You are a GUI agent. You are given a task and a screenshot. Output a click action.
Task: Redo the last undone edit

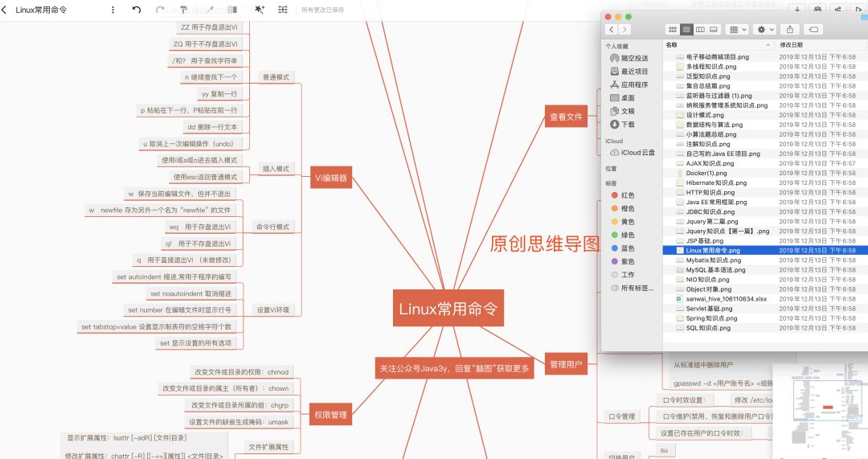(x=159, y=10)
